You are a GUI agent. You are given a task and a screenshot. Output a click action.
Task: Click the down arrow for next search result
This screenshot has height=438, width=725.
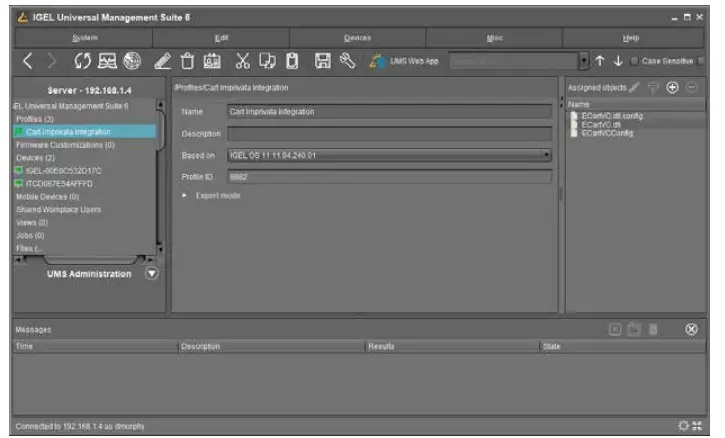click(x=618, y=61)
